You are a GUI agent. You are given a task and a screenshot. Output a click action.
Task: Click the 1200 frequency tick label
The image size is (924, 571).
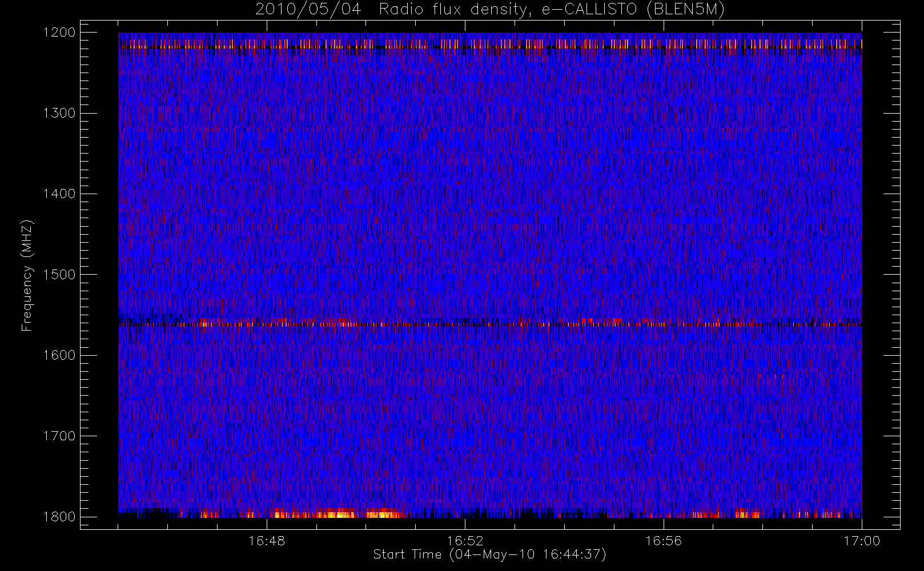pos(59,33)
